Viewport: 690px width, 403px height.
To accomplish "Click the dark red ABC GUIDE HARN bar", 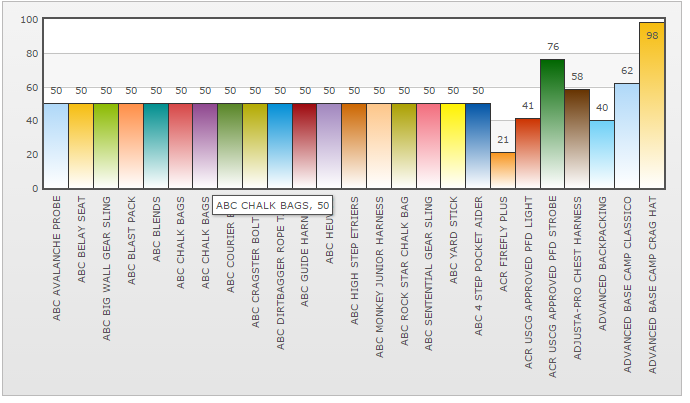I will coord(305,146).
